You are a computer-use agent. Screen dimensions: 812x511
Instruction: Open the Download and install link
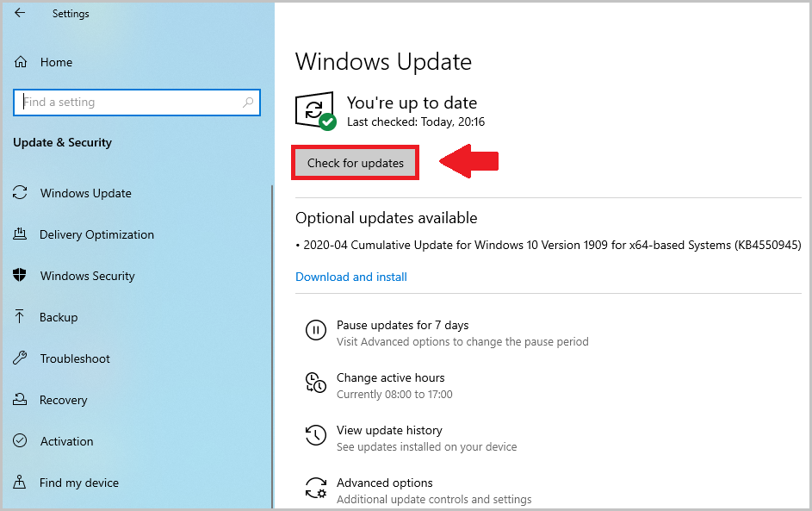350,277
